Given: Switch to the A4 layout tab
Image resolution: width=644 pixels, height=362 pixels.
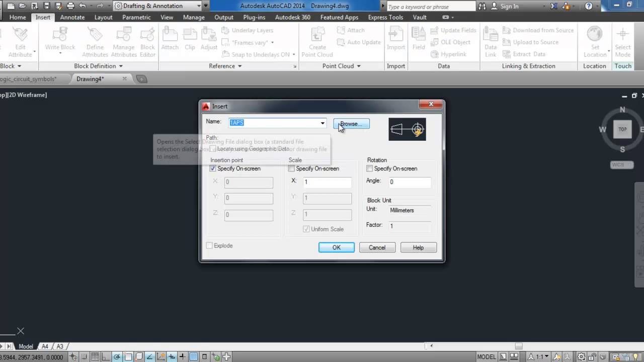Looking at the screenshot, I should pos(45,346).
